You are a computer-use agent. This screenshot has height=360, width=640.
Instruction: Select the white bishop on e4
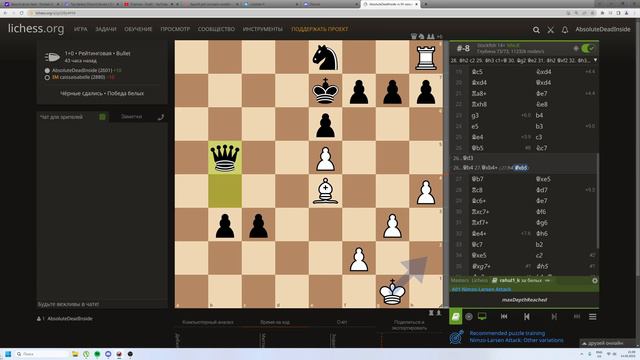tap(325, 191)
